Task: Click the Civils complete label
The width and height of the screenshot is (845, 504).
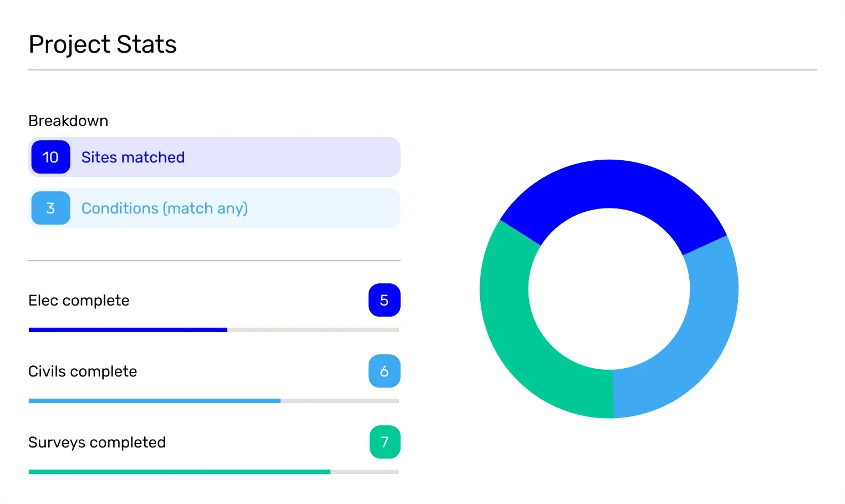Action: [83, 371]
